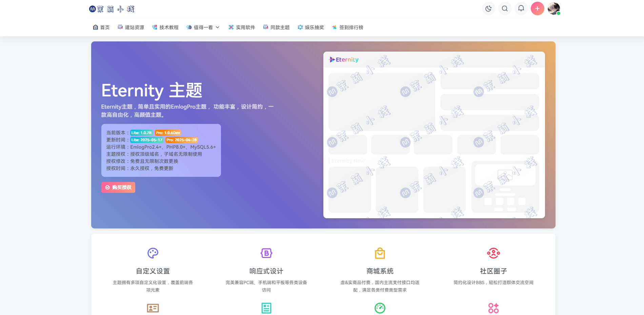Click the 自定义设置 title
This screenshot has width=644, height=315.
point(153,271)
